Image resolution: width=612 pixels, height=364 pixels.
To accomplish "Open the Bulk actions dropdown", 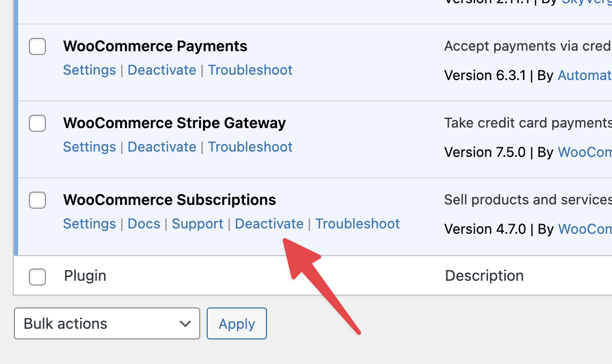I will [107, 323].
